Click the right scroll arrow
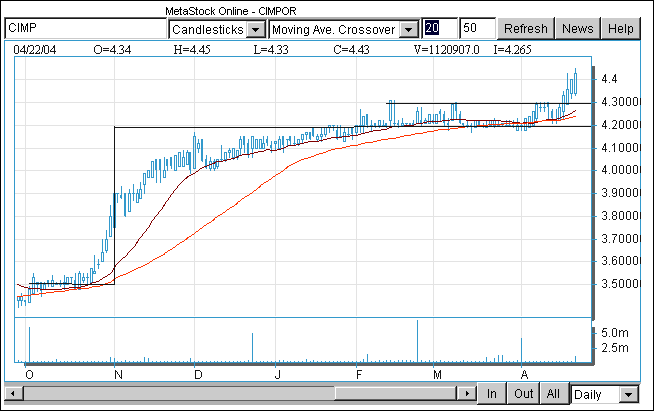 [467, 393]
